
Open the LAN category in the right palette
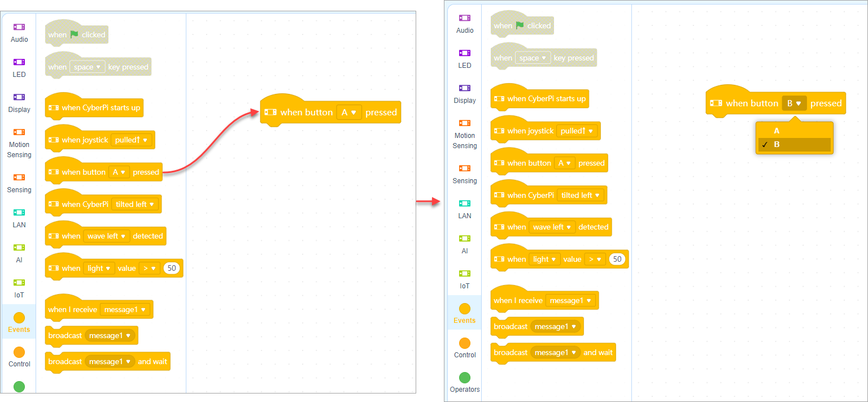(465, 204)
